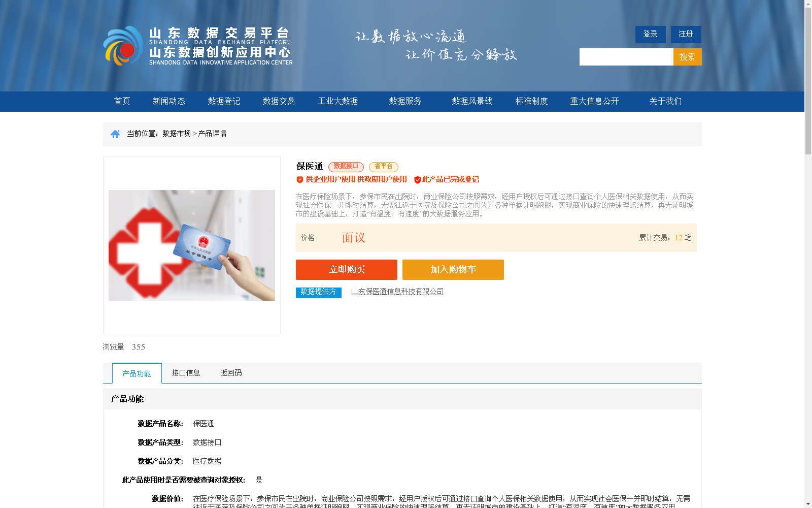The height and width of the screenshot is (508, 812).
Task: Open the 关于我们 menu item
Action: pos(666,101)
